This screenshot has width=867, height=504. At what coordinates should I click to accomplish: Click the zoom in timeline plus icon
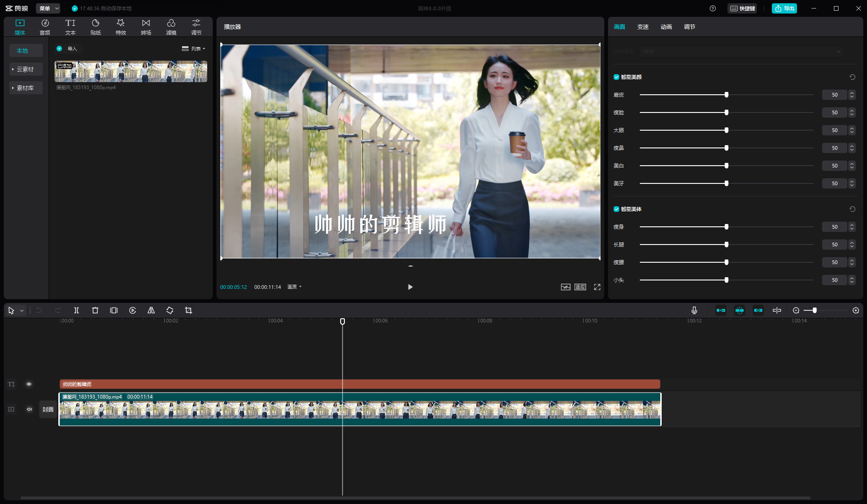(x=856, y=310)
